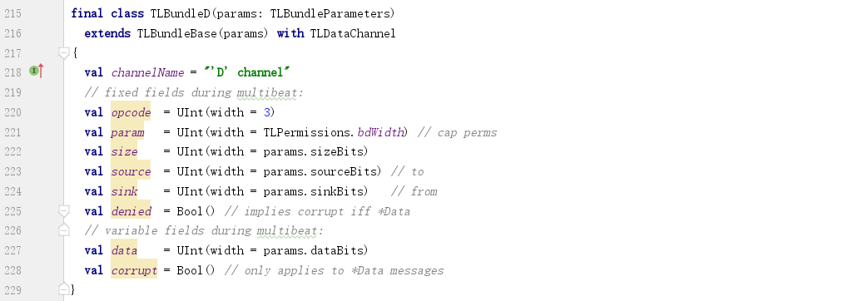The image size is (868, 301).
Task: Toggle the fold marker on line 225
Action: [63, 211]
